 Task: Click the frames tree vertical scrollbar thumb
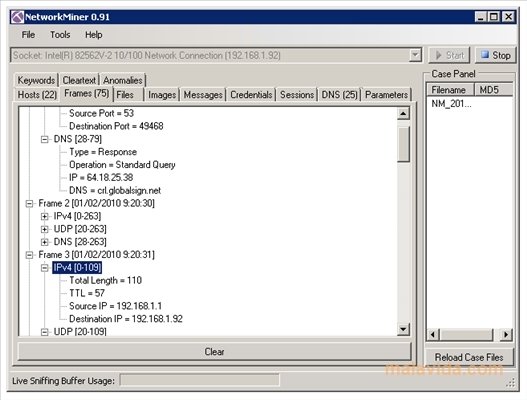(403, 144)
